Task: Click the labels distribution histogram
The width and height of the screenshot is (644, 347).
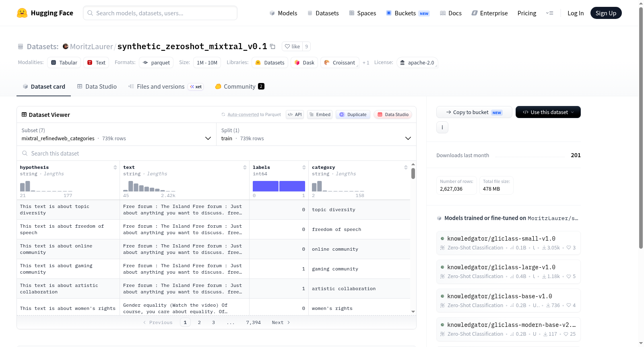Action: [279, 186]
